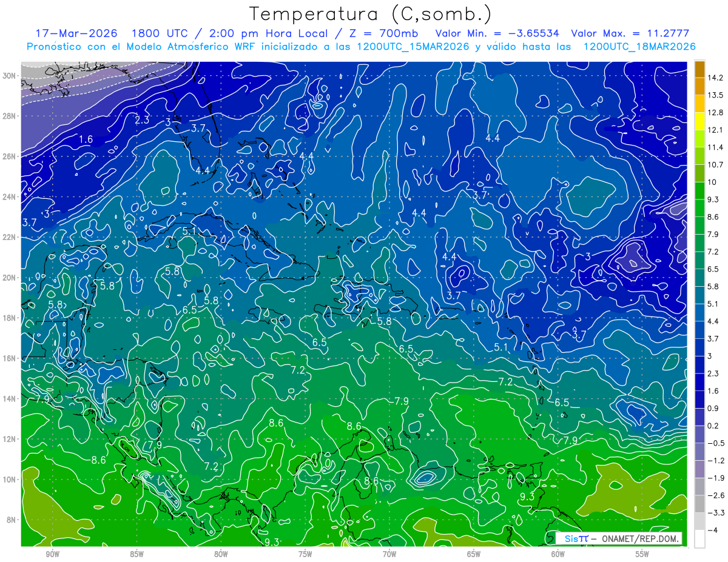Image resolution: width=728 pixels, height=562 pixels.
Task: Click the '70W' longitude axis label
Action: coord(389,555)
